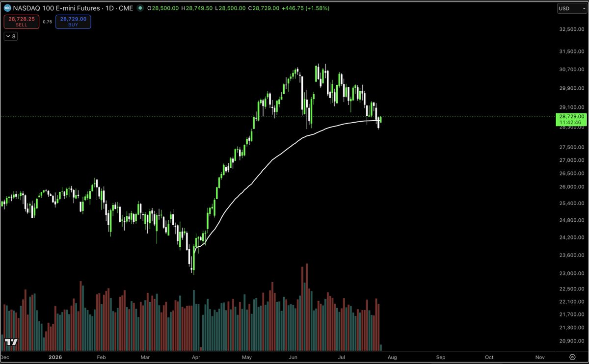Click the change value +446.75 (+1.58%)
Screen dimensions: 589x364
(x=305, y=8)
